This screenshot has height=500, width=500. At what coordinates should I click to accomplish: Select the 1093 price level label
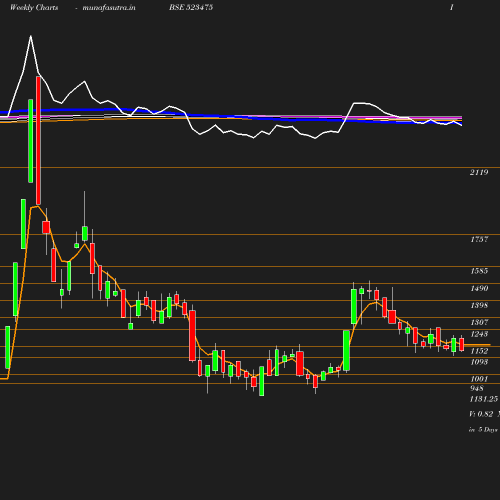click(479, 362)
